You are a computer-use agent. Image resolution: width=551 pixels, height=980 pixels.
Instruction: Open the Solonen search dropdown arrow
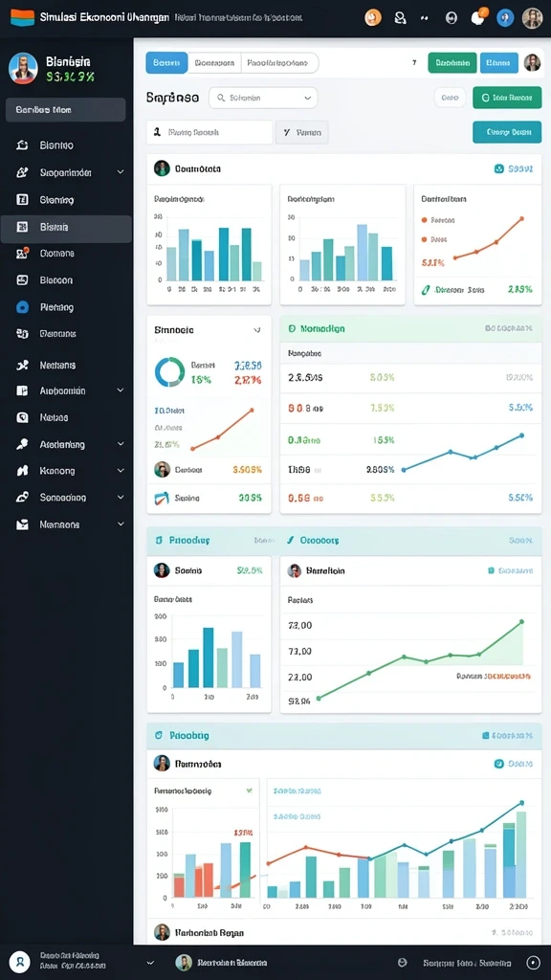coord(307,99)
